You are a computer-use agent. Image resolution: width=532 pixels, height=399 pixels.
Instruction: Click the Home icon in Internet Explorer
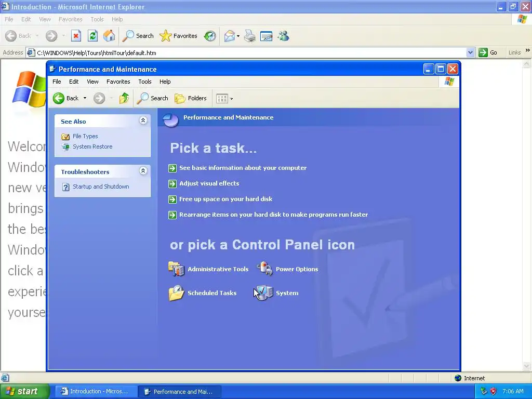[x=109, y=36]
